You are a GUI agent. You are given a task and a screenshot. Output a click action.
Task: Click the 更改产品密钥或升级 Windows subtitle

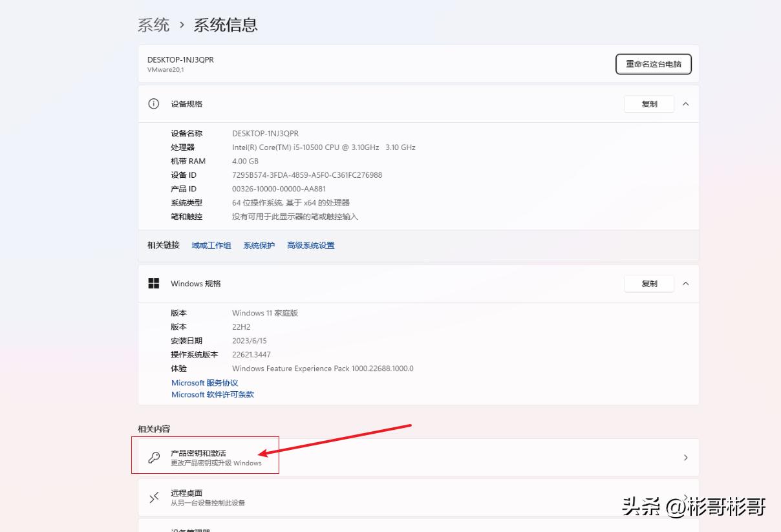pyautogui.click(x=216, y=463)
